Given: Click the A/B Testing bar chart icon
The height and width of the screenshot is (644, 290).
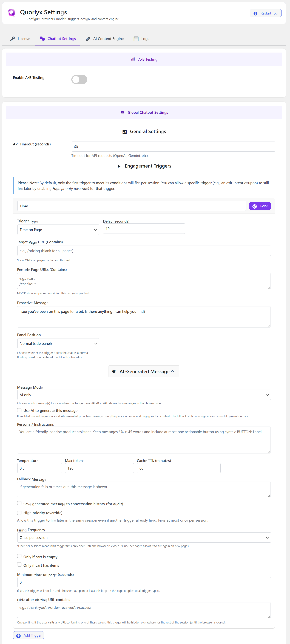Looking at the screenshot, I should coord(133,59).
